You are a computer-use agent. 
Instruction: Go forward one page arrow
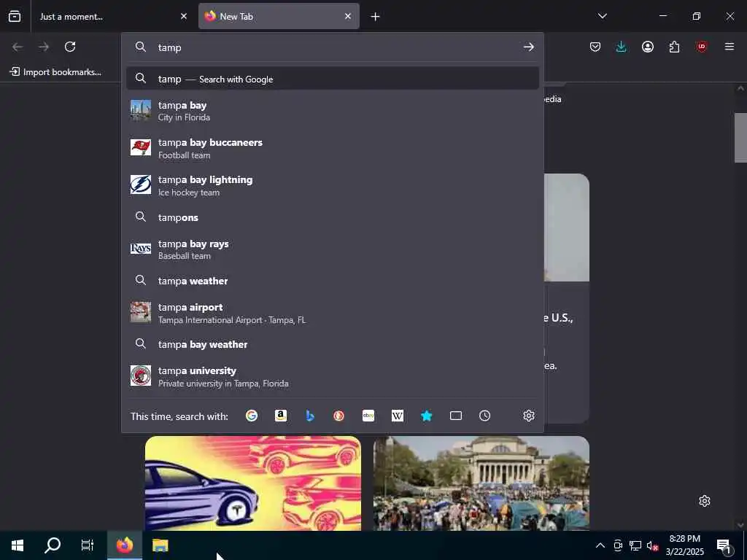44,47
